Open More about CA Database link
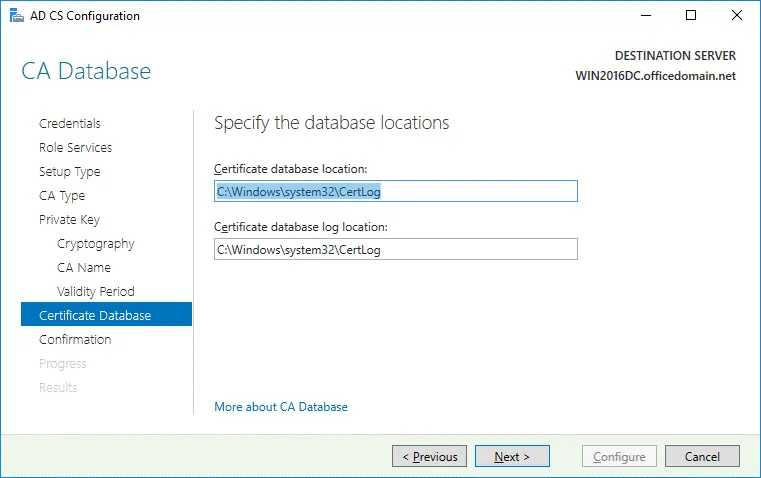The width and height of the screenshot is (761, 478). coord(281,407)
